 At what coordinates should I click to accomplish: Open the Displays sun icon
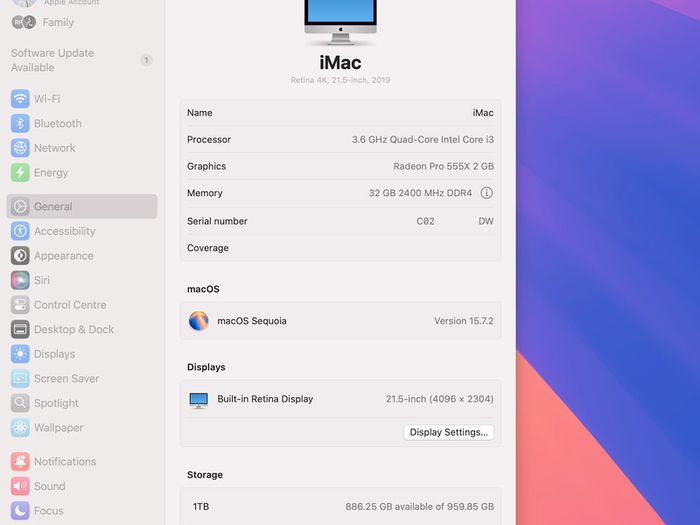tap(20, 354)
